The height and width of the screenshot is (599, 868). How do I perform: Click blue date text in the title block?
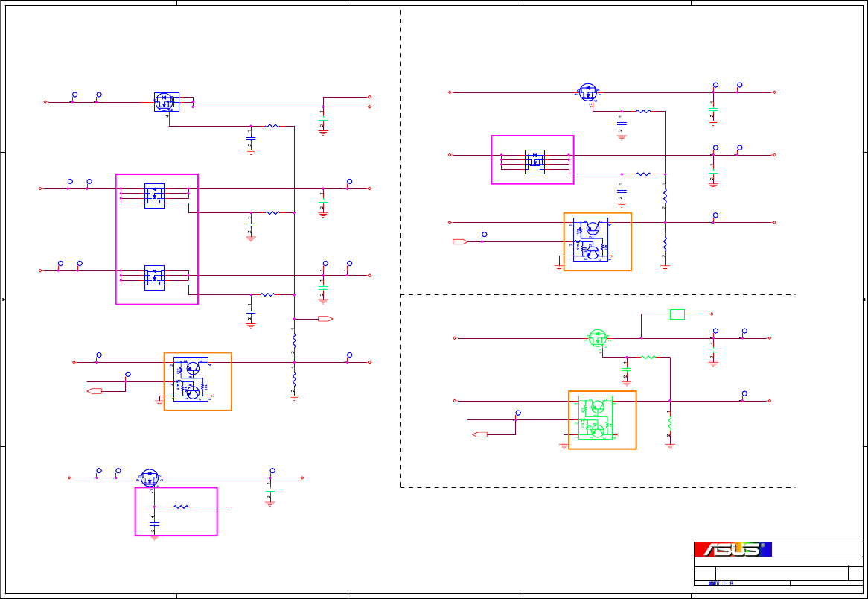(721, 583)
